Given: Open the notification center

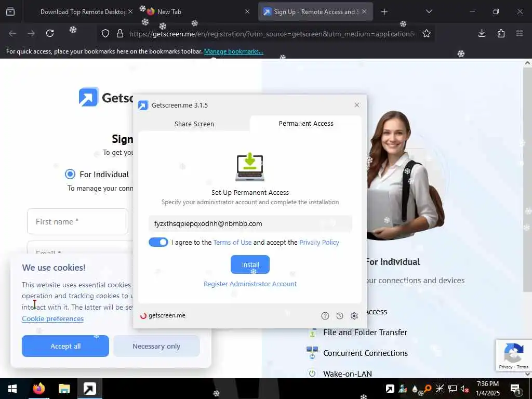Looking at the screenshot, I should pos(515,389).
